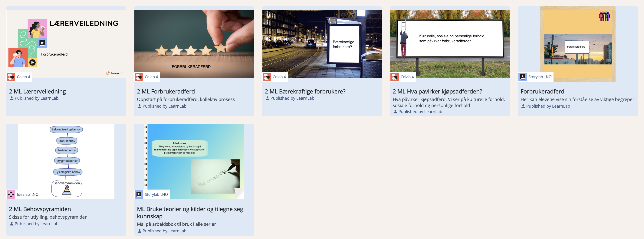This screenshot has height=239, width=644.
Task: Click the Colab icon on Bærekraftige forbrukere card
Action: tap(267, 77)
